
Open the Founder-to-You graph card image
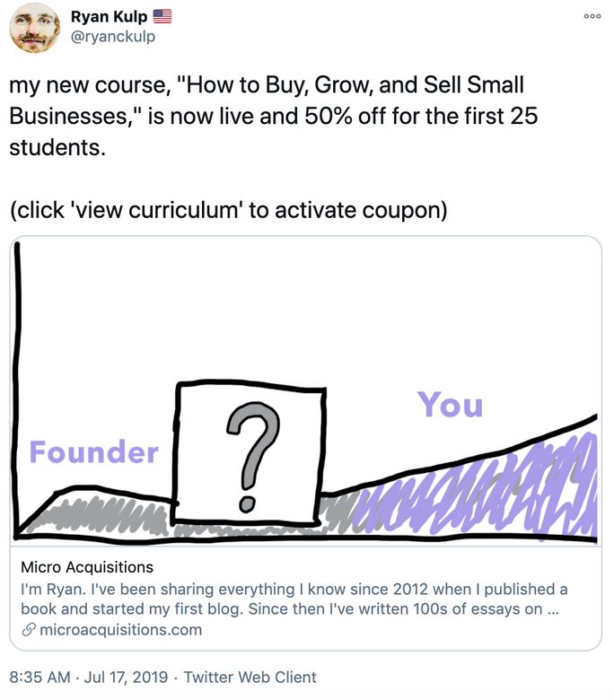306,390
